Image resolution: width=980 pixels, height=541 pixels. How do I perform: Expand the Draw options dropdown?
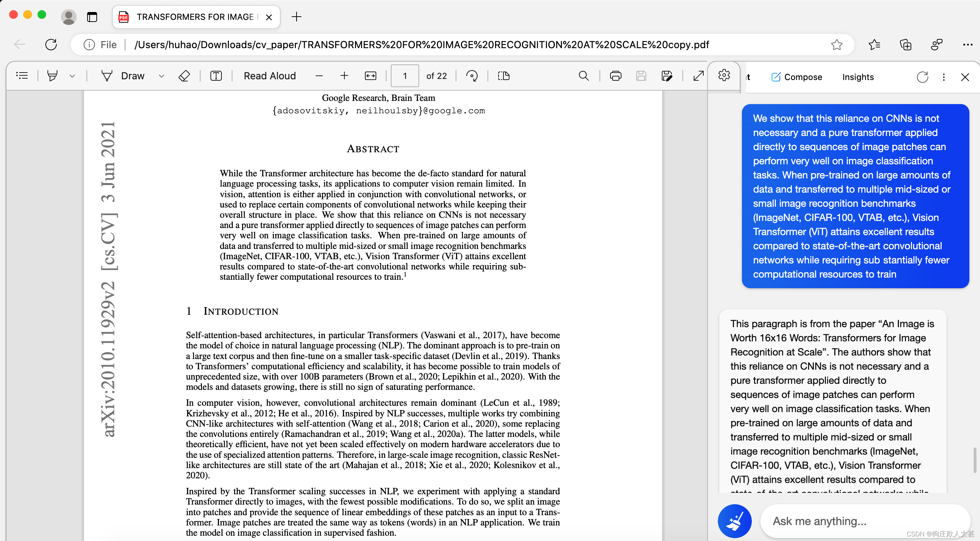(161, 76)
